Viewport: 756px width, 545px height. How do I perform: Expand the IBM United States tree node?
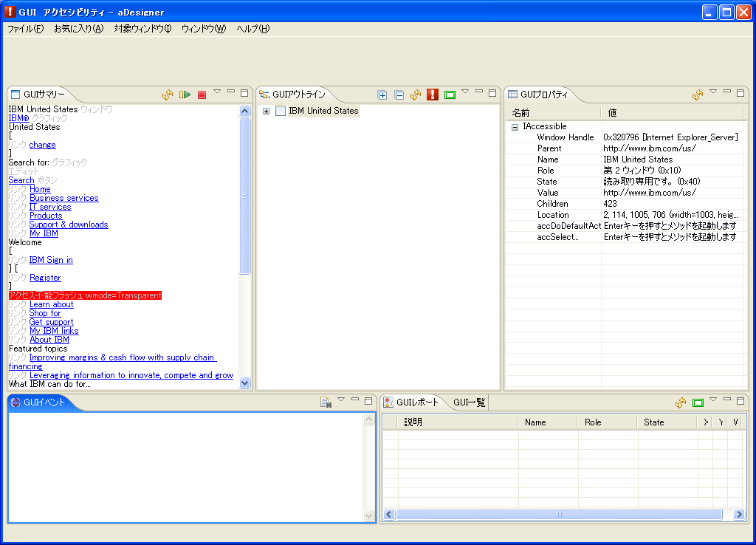pyautogui.click(x=266, y=112)
